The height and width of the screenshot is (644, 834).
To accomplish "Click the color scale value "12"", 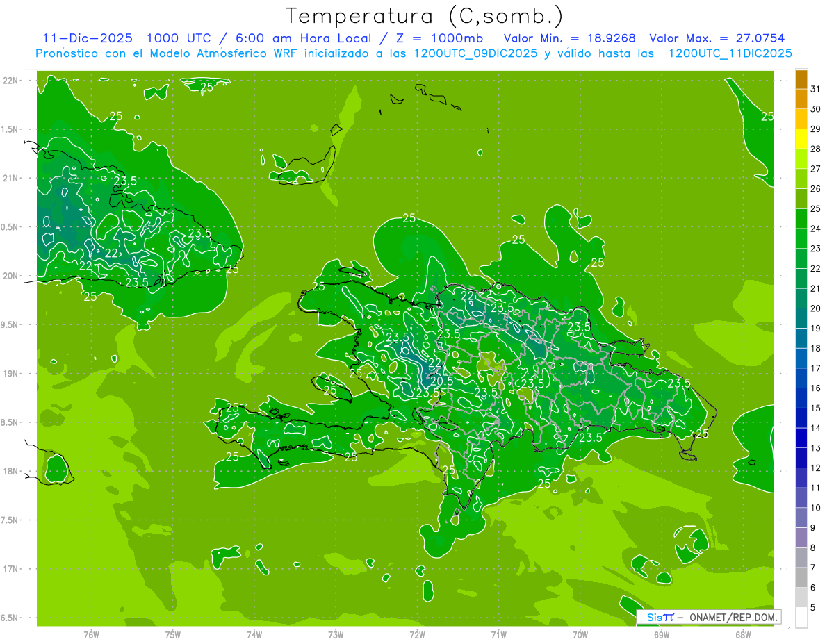I will pyautogui.click(x=816, y=468).
